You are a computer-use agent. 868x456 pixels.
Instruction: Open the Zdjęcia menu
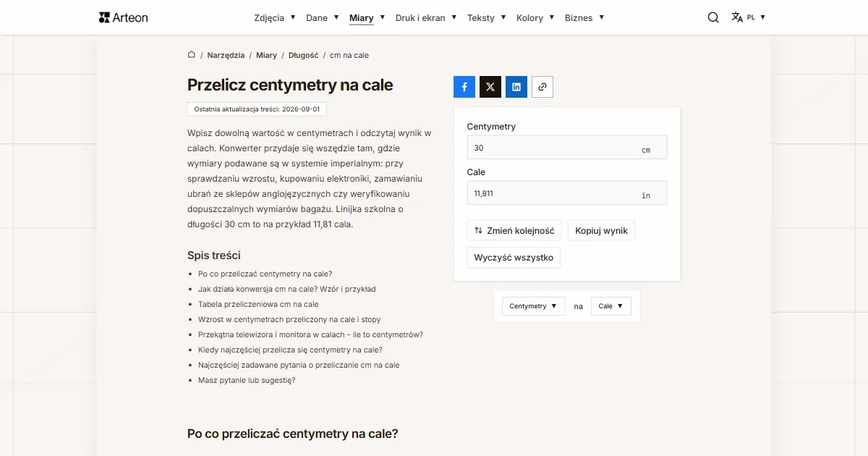pyautogui.click(x=275, y=18)
